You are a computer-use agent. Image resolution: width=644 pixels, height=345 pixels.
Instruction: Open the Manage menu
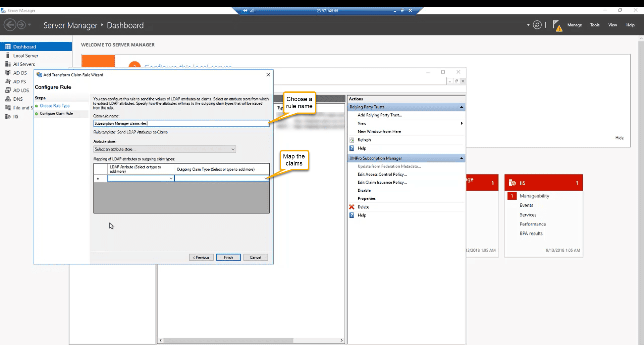tap(574, 25)
